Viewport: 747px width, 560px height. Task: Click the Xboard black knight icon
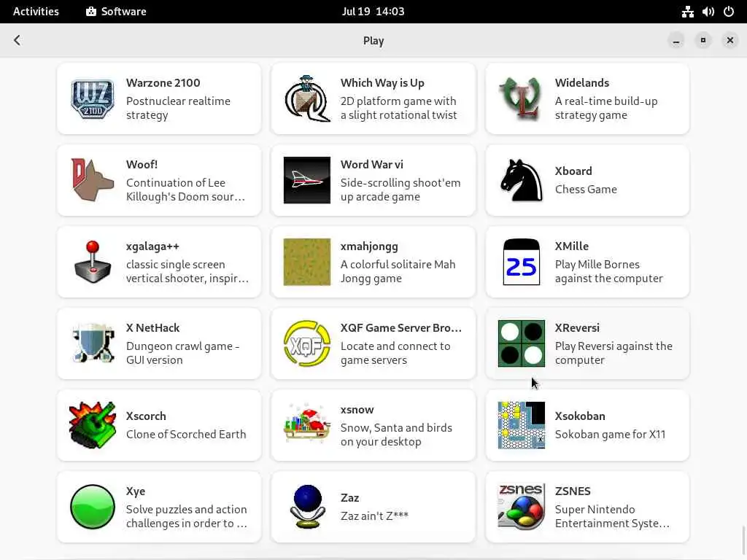521,180
